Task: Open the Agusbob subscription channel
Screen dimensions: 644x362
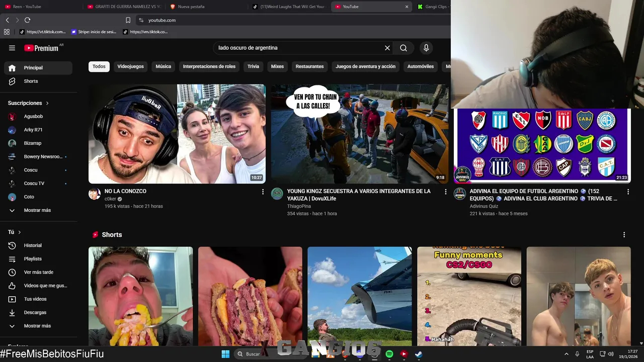Action: [38, 116]
